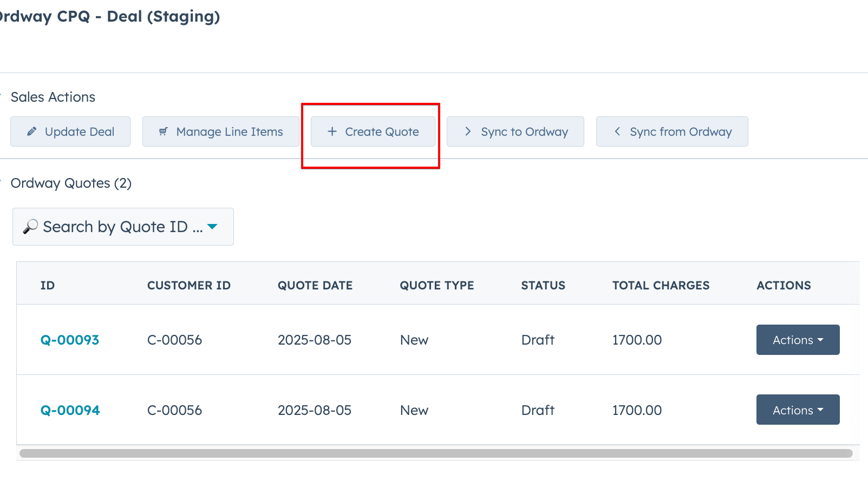Open the Actions dropdown for quote Q-00094

click(797, 410)
